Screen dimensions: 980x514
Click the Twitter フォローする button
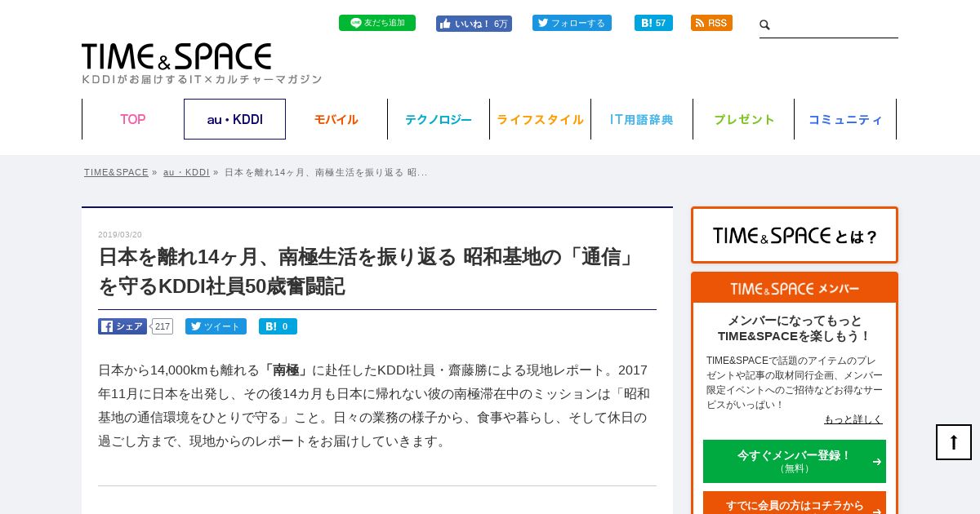click(x=572, y=23)
